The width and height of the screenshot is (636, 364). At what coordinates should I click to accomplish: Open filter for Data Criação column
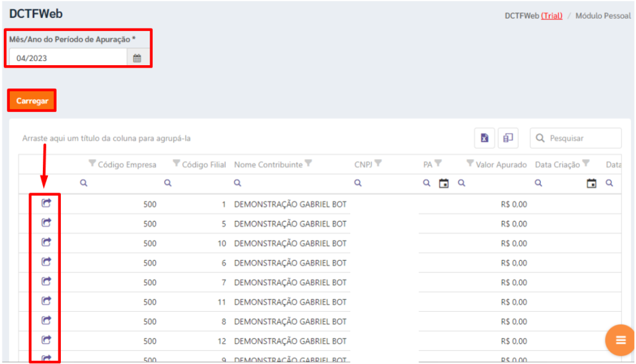click(586, 163)
